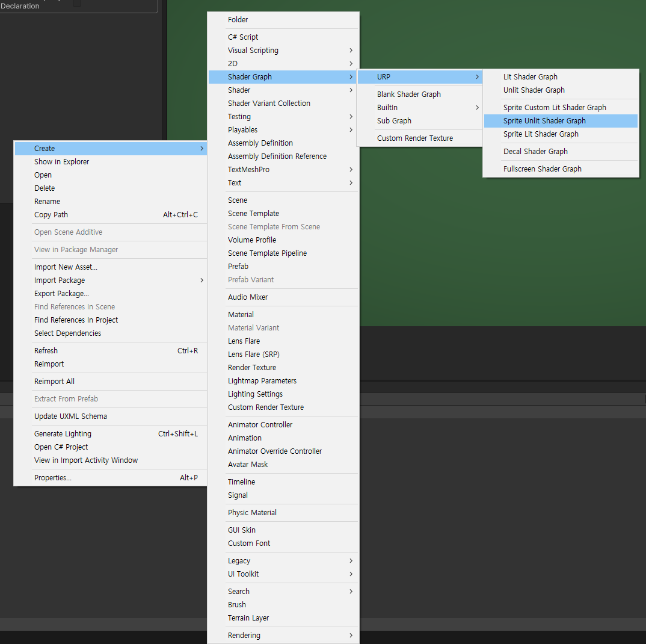Select Copy Path entry
This screenshot has height=644, width=646.
coord(111,215)
